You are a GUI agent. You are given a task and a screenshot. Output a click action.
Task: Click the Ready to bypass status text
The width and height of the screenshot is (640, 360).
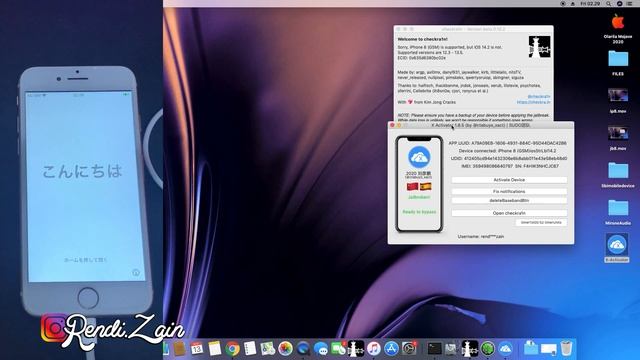pos(419,212)
